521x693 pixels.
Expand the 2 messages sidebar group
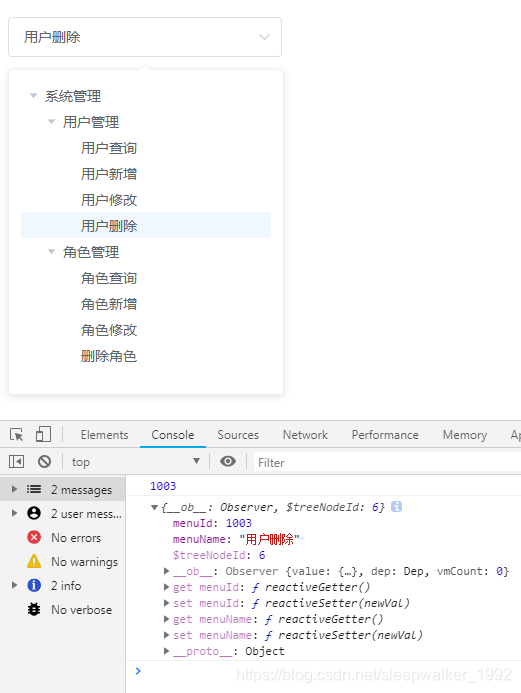tap(14, 489)
